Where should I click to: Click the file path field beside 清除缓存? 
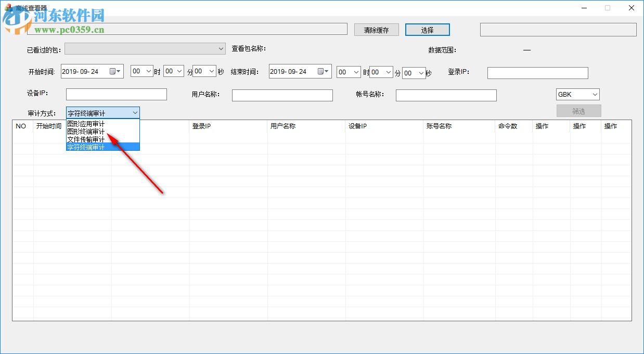(x=187, y=29)
